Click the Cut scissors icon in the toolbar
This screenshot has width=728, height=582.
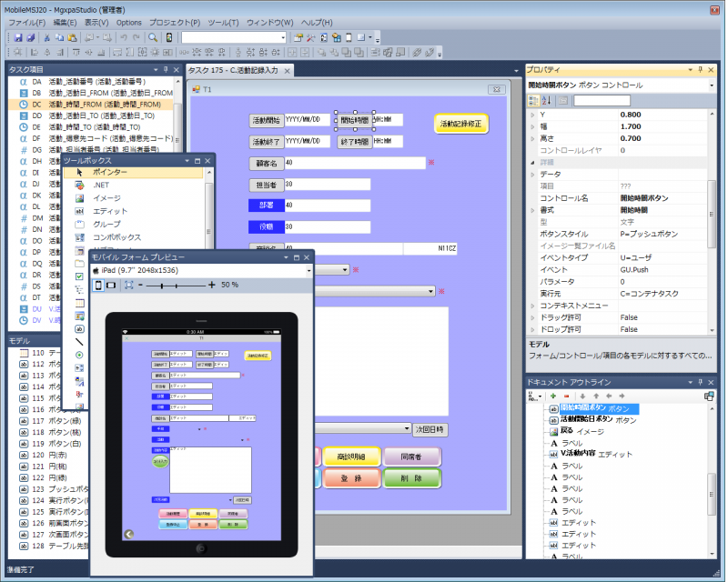(46, 37)
